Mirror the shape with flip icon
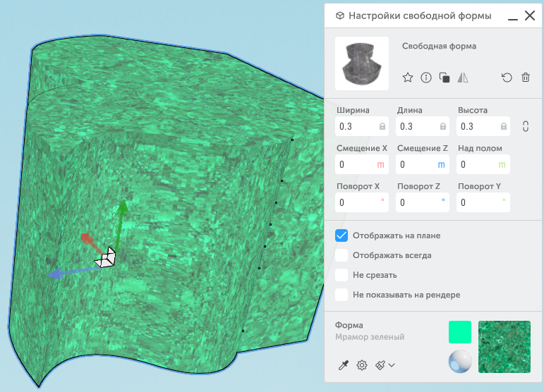The image size is (544, 392). point(463,78)
